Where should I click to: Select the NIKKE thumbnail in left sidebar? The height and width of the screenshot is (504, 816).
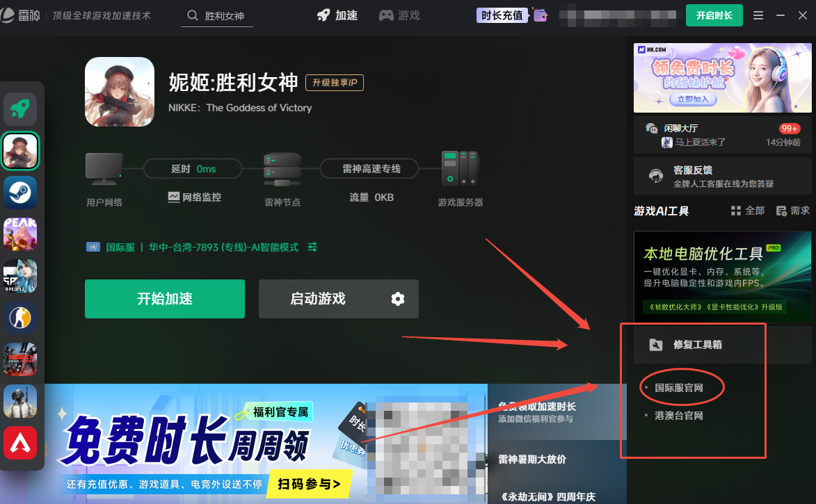20,151
